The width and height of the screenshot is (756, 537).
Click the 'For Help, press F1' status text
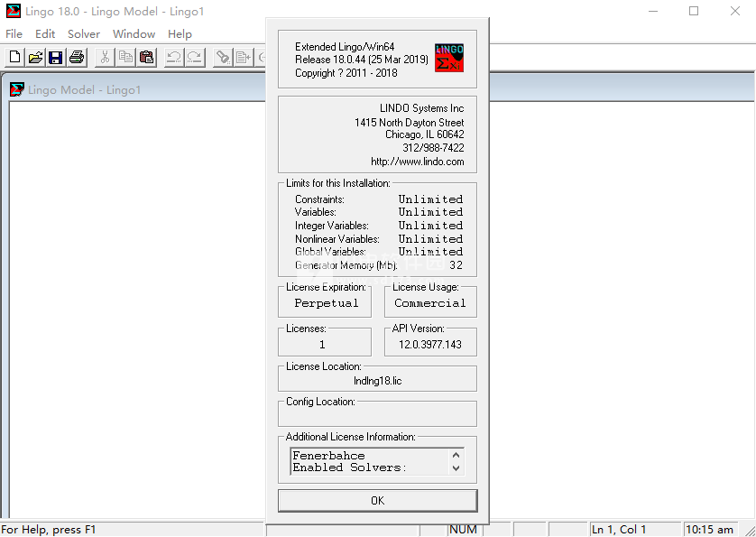pyautogui.click(x=49, y=529)
